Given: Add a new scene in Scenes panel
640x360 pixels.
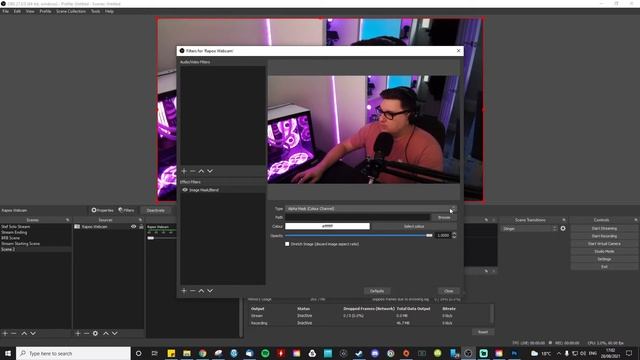Looking at the screenshot, I should (x=5, y=333).
